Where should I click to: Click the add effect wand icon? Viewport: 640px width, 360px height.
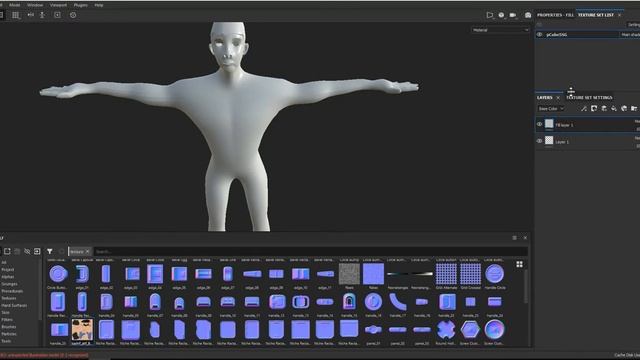pyautogui.click(x=584, y=109)
